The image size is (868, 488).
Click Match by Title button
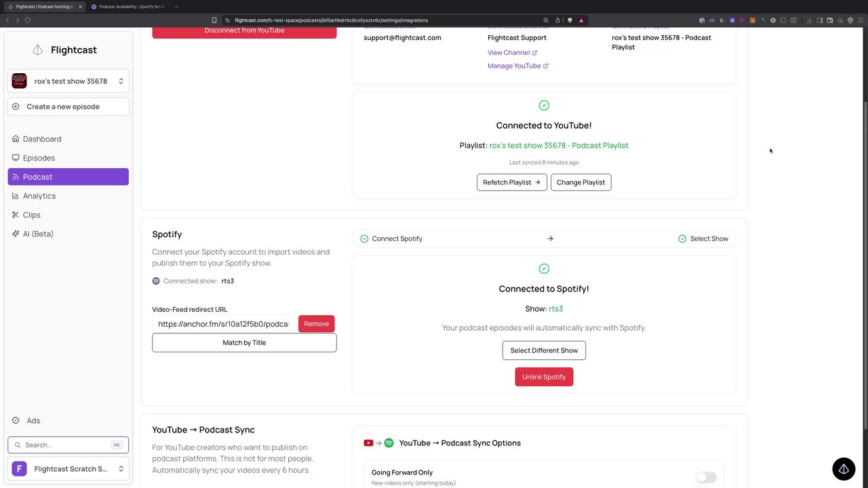pos(244,342)
